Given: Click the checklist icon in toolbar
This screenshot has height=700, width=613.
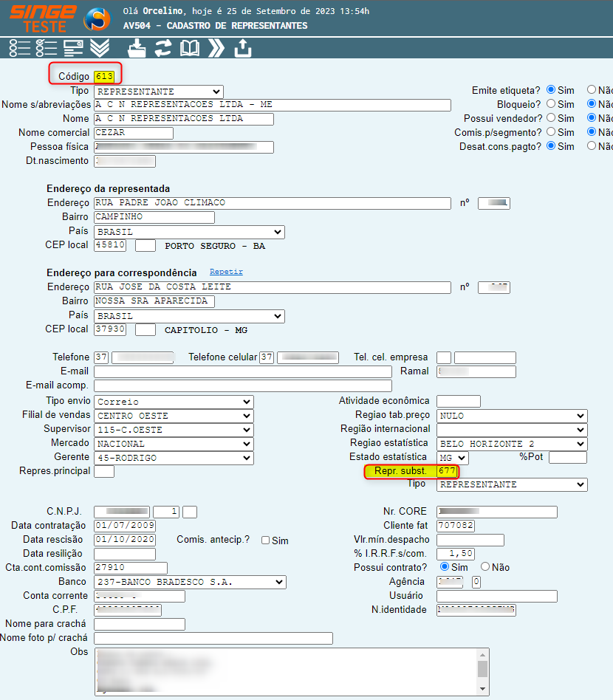Looking at the screenshot, I should 47,49.
